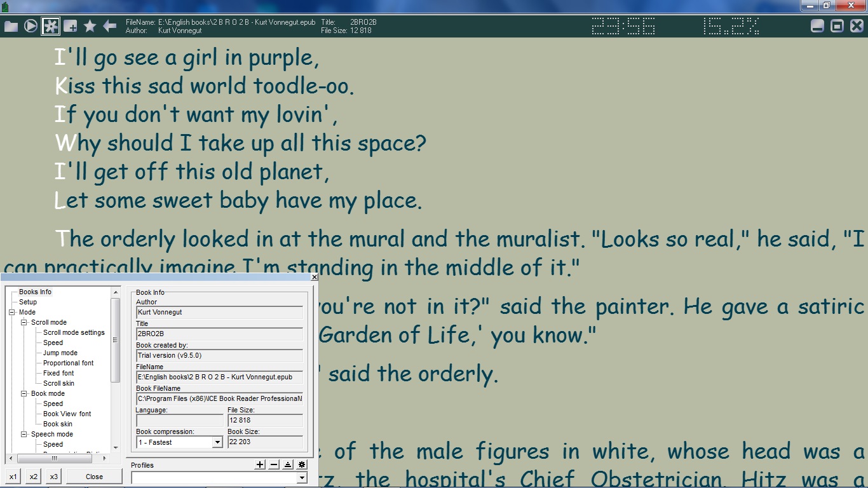Click the reader toolbar's own minimize icon
The height and width of the screenshot is (488, 868).
pos(818,26)
